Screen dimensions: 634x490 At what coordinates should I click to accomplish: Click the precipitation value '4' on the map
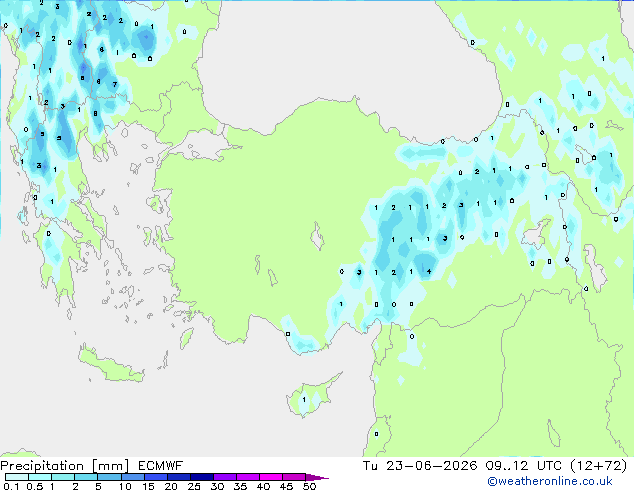pos(429,271)
